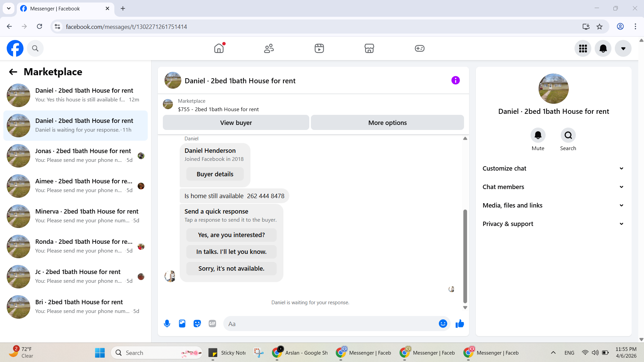Go back from Marketplace chats list
Image resolution: width=644 pixels, height=362 pixels.
[13, 72]
